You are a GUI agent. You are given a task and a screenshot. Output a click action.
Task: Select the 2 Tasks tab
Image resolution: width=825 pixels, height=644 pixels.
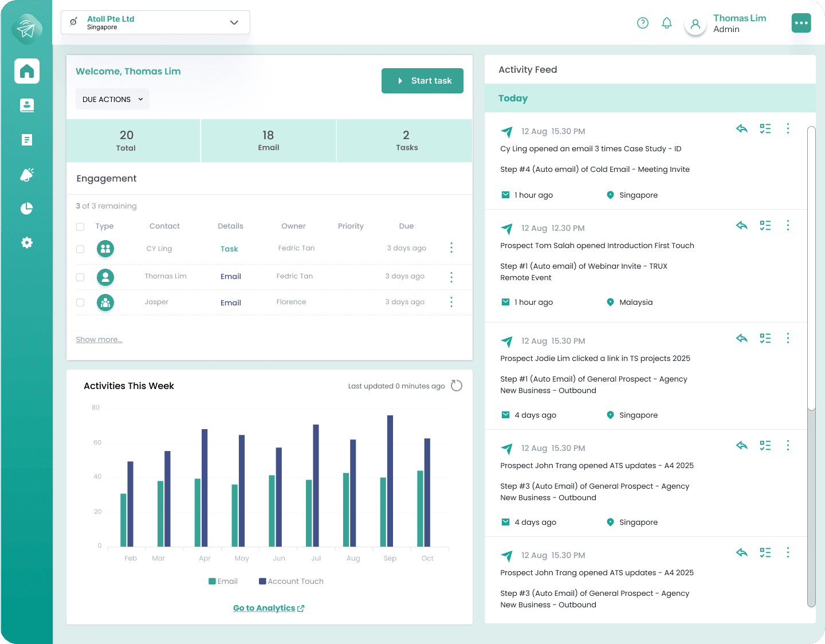pyautogui.click(x=404, y=140)
